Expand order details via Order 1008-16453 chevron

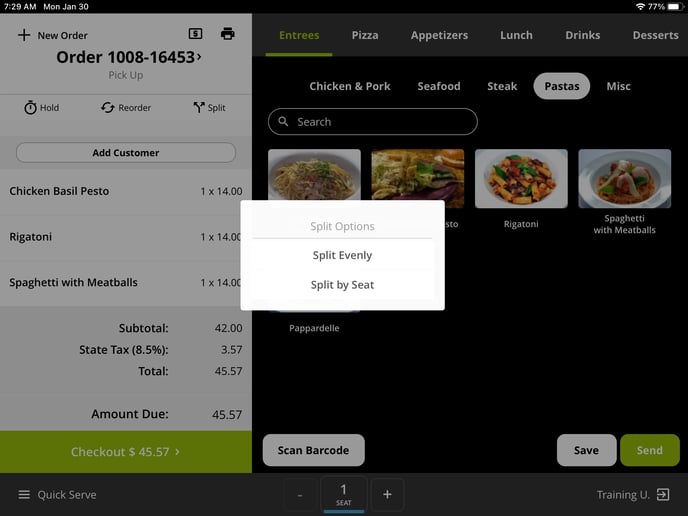pos(199,57)
